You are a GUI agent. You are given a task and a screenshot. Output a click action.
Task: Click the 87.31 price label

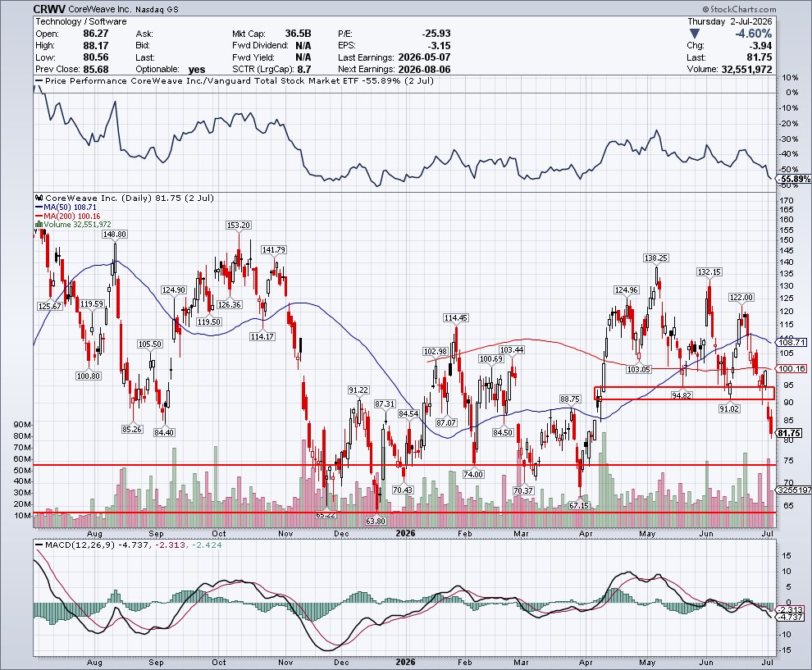385,403
